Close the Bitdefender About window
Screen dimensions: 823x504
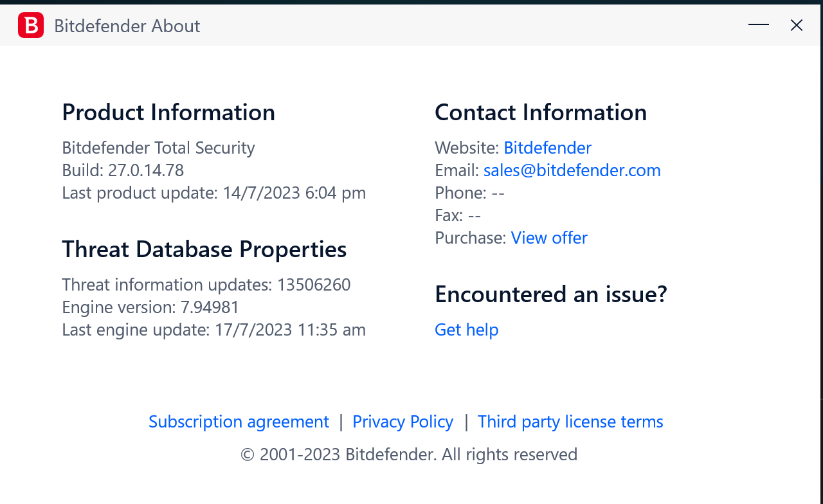[797, 25]
